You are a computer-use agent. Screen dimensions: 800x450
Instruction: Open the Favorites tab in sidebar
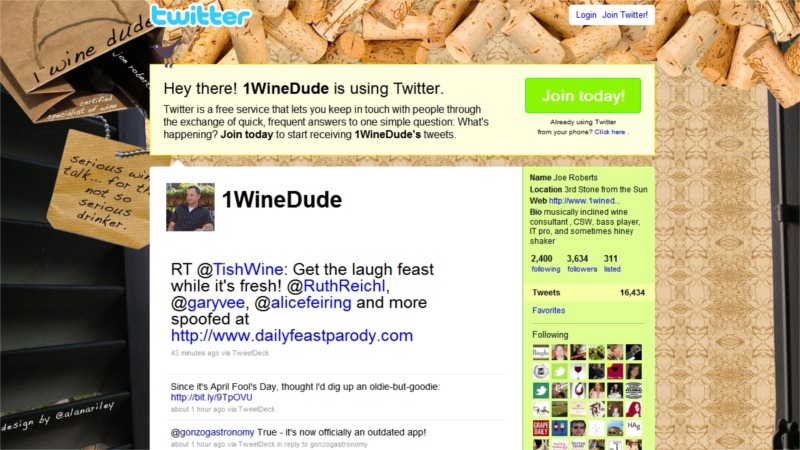point(548,310)
